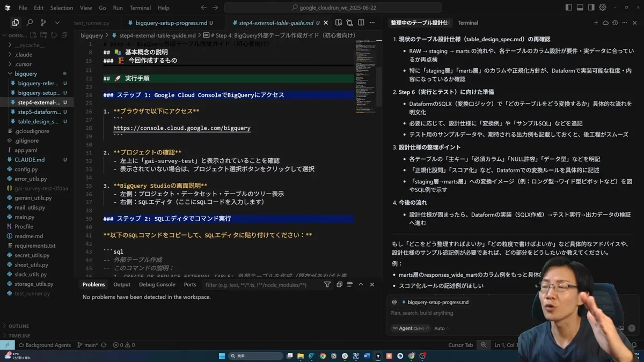Close the step4-external-table-guide.md tab
The image size is (644, 362).
coord(325,23)
